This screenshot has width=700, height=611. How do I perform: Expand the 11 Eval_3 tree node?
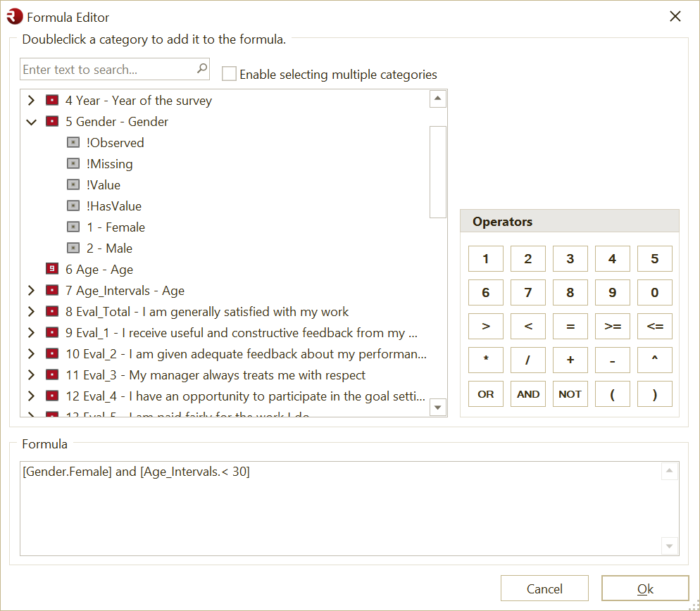[30, 374]
